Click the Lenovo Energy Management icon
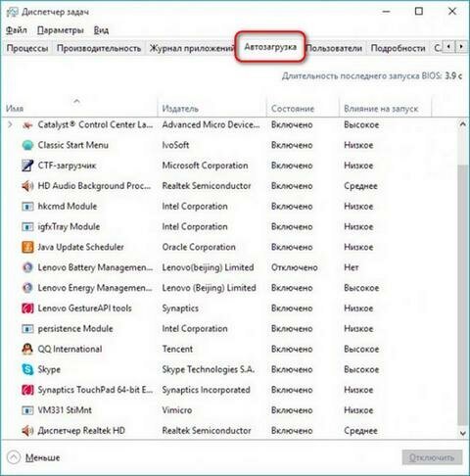 coord(27,288)
